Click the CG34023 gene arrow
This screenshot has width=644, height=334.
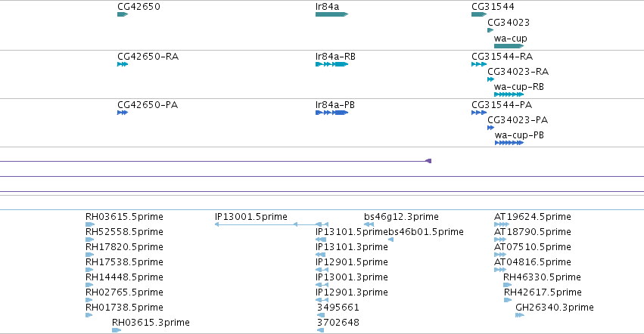coord(490,30)
